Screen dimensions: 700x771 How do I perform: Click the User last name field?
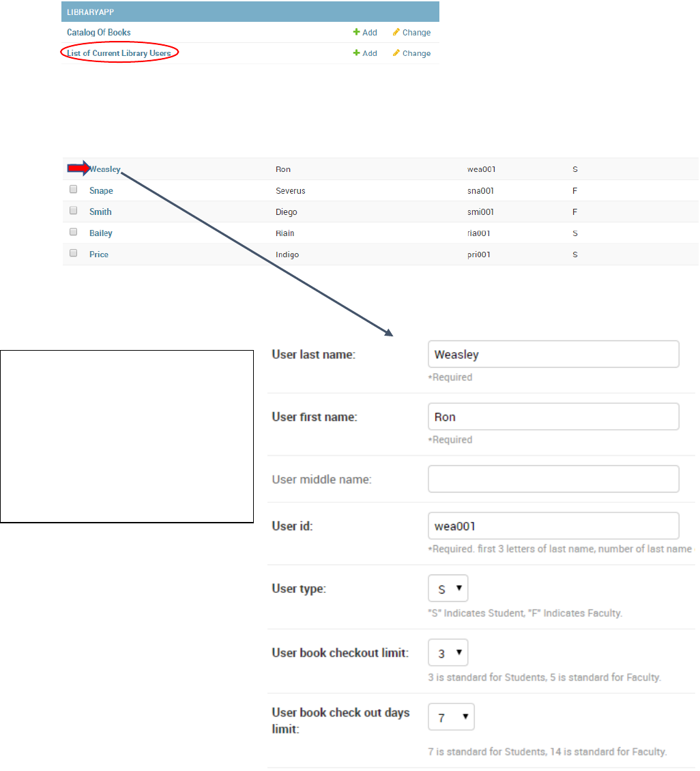coord(553,354)
